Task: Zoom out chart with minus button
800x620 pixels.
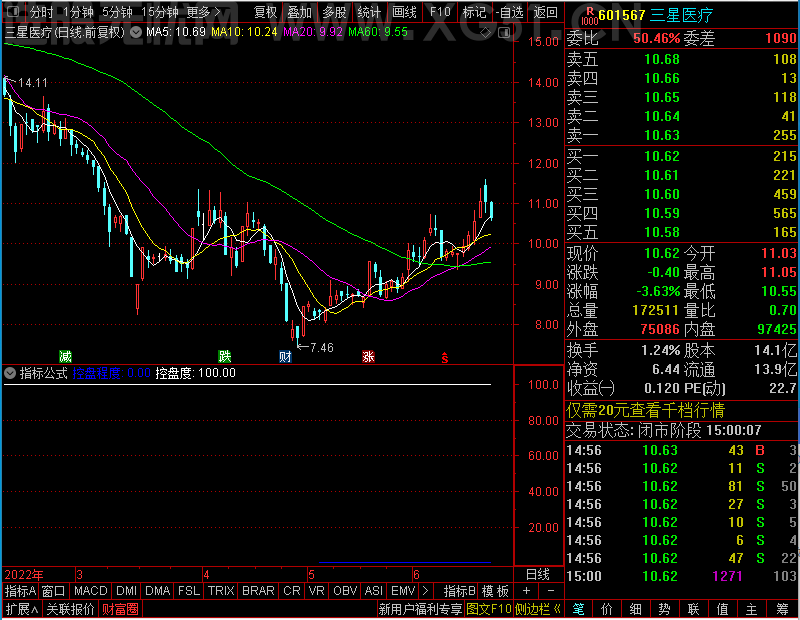Action: 551,591
